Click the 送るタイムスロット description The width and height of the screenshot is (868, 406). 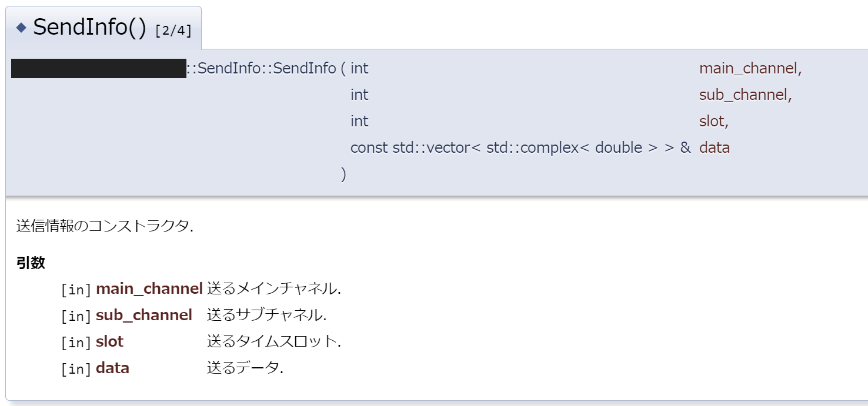pyautogui.click(x=273, y=341)
